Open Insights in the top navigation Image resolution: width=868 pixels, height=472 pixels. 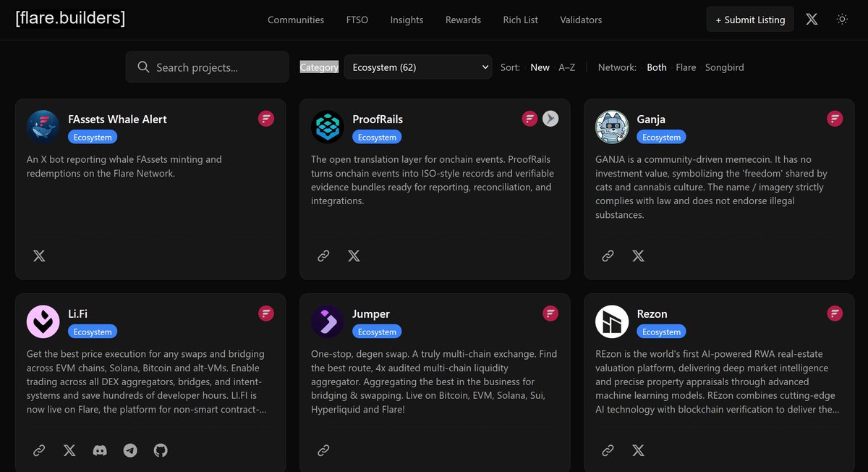pos(407,20)
